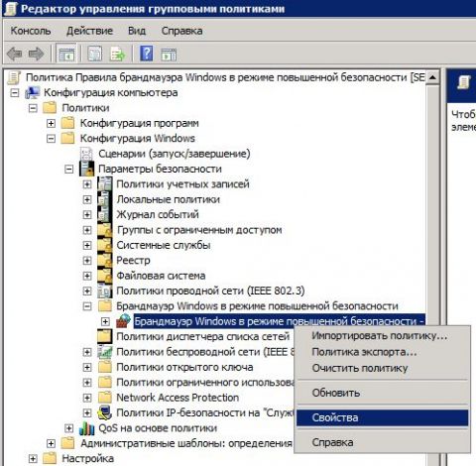Choose Импортировать политику from context menu
The width and height of the screenshot is (476, 466).
coord(382,336)
